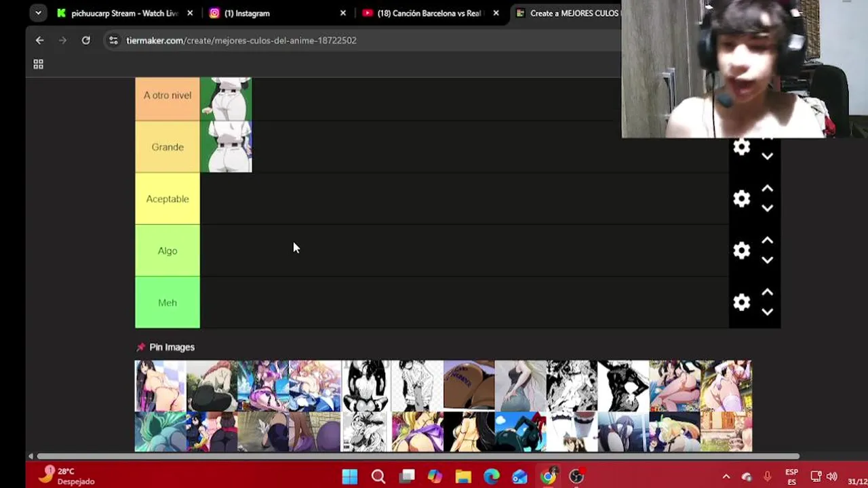Open File Explorer from the taskbar
This screenshot has width=868, height=488.
(463, 476)
